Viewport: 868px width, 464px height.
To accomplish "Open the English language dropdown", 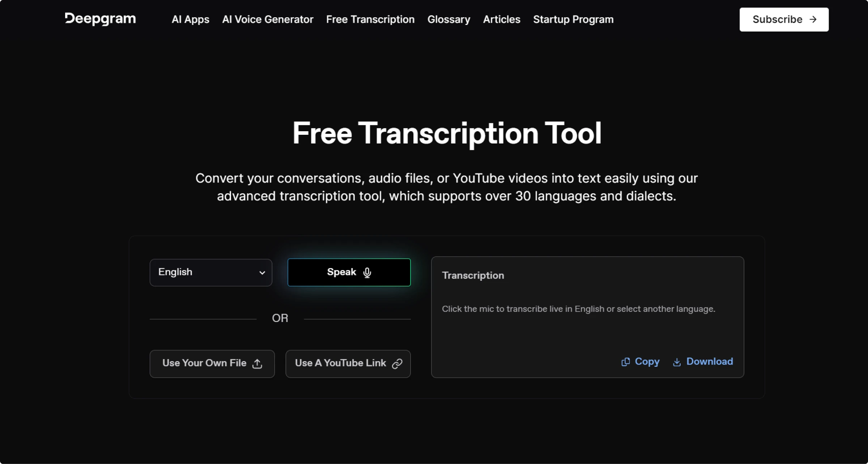I will (x=211, y=272).
